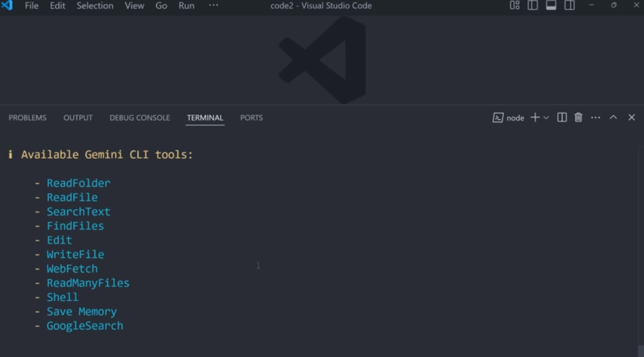The width and height of the screenshot is (644, 357).
Task: Click the WriteFile tool name
Action: (75, 254)
